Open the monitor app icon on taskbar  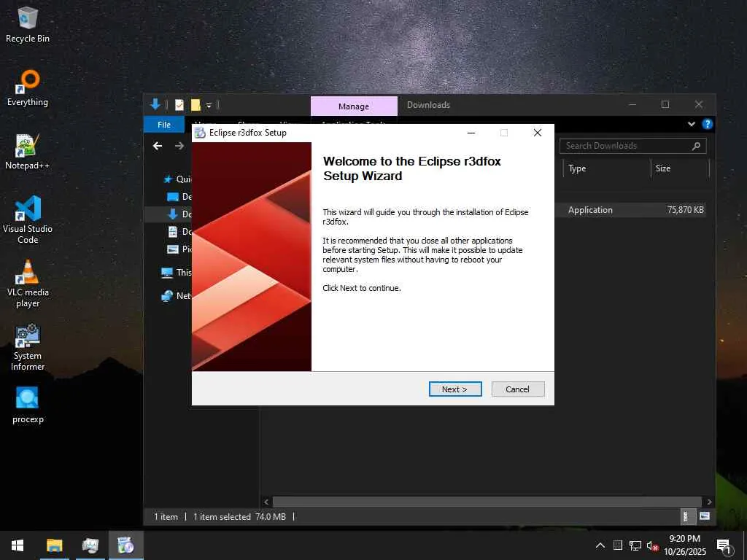[90, 545]
